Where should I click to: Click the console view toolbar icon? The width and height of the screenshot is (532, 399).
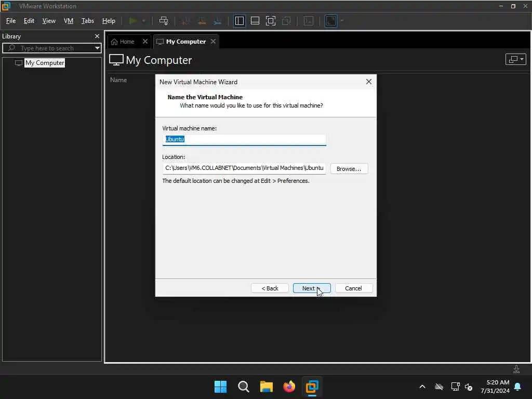click(x=309, y=21)
